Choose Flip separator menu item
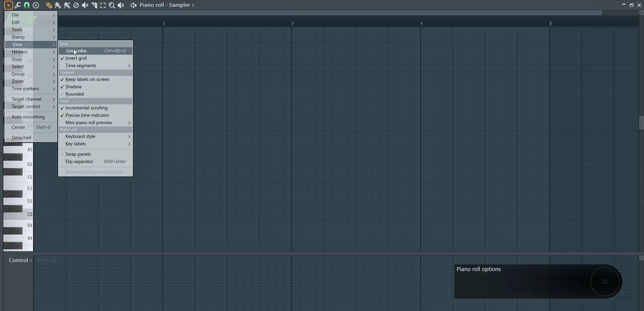The height and width of the screenshot is (311, 644). 96,162
